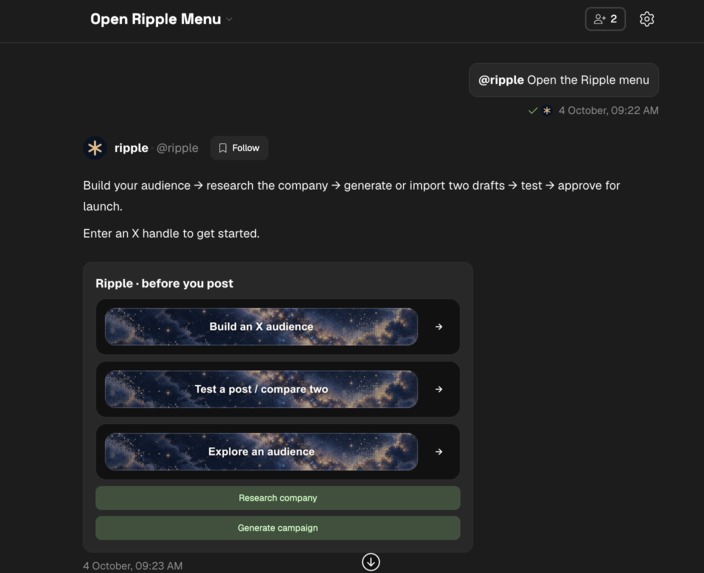
Task: Click the small ripple icon beside the 09:22 AM timestamp
Action: [x=547, y=110]
